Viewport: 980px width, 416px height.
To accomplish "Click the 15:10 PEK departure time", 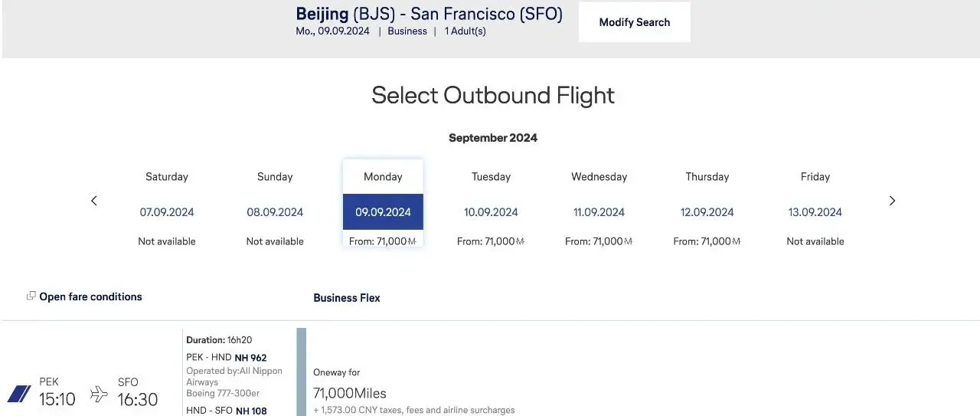I will coord(57,399).
